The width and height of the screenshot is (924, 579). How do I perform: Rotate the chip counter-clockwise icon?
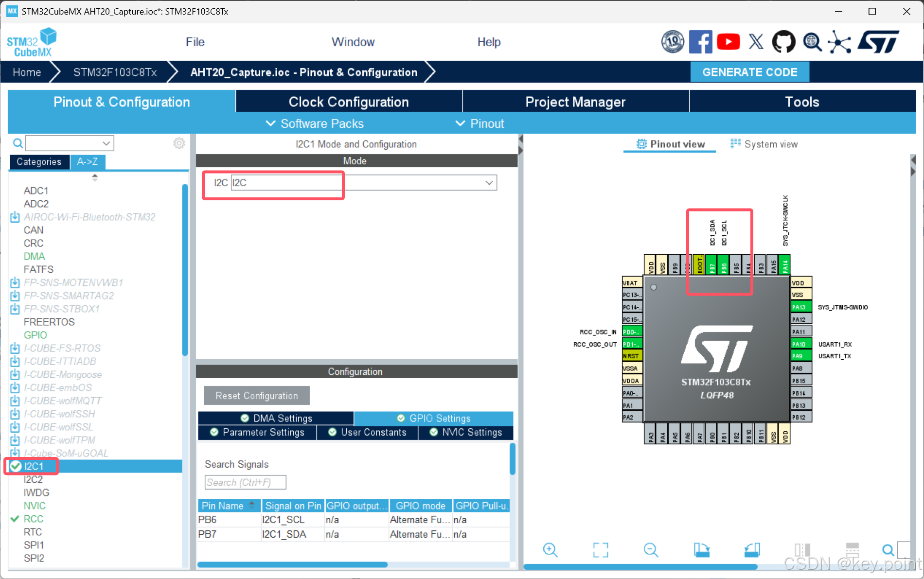point(752,550)
